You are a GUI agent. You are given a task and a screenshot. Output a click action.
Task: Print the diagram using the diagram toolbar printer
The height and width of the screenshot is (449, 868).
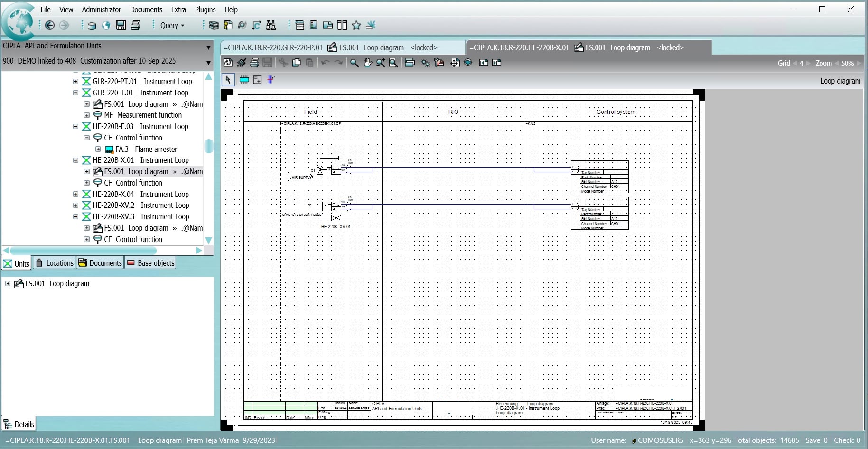pyautogui.click(x=254, y=63)
